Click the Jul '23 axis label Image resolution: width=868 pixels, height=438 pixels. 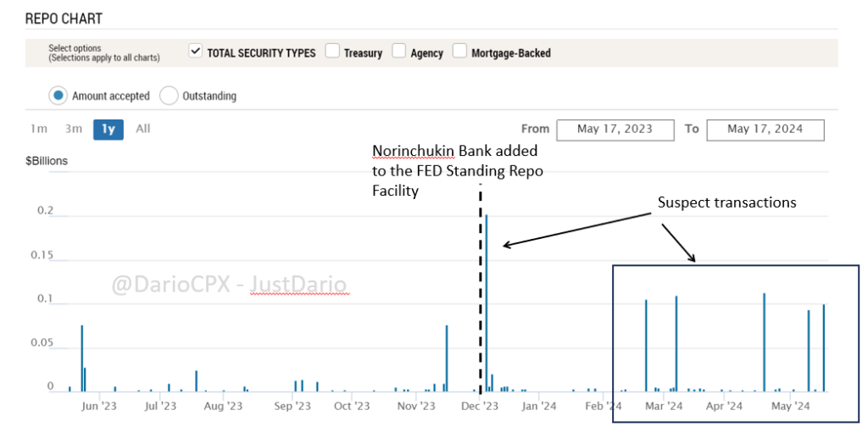click(160, 407)
